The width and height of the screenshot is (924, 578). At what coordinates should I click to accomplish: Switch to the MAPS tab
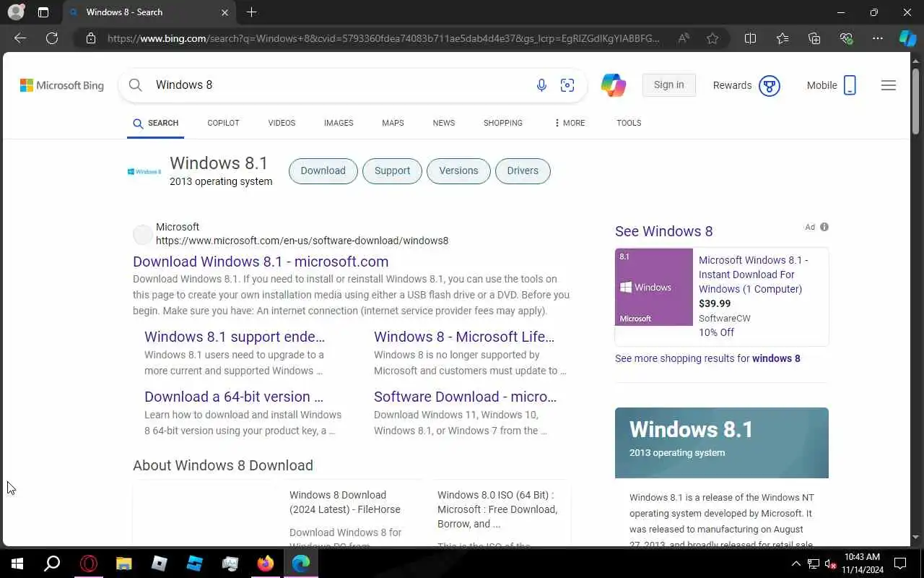coord(393,123)
